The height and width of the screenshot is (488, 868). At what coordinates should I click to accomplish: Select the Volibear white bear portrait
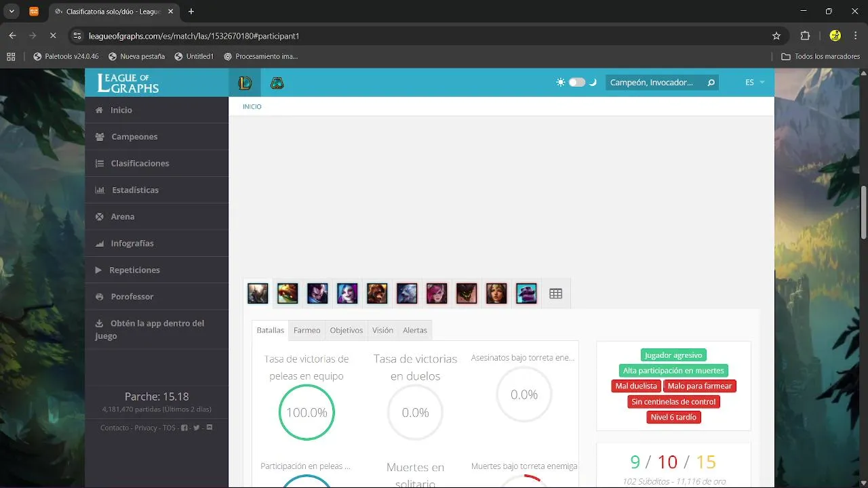[407, 293]
